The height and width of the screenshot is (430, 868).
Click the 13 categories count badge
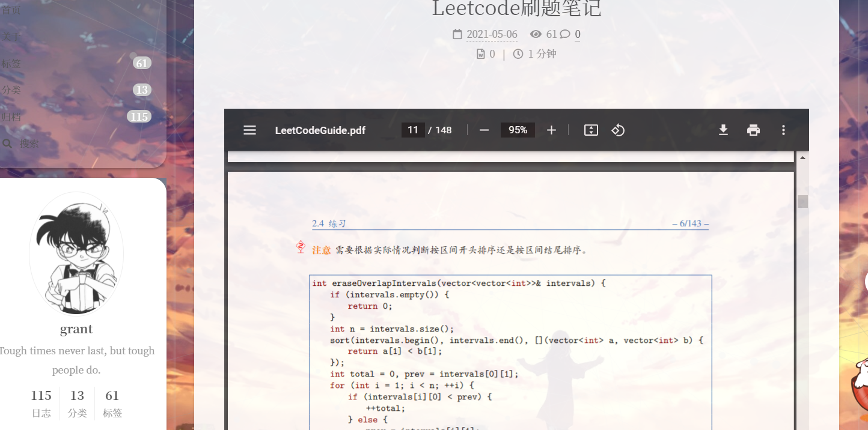tap(142, 89)
